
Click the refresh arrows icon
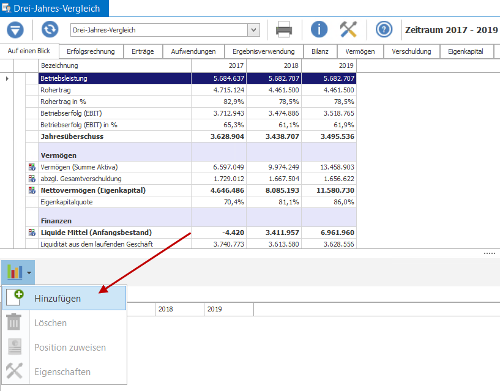[x=50, y=29]
